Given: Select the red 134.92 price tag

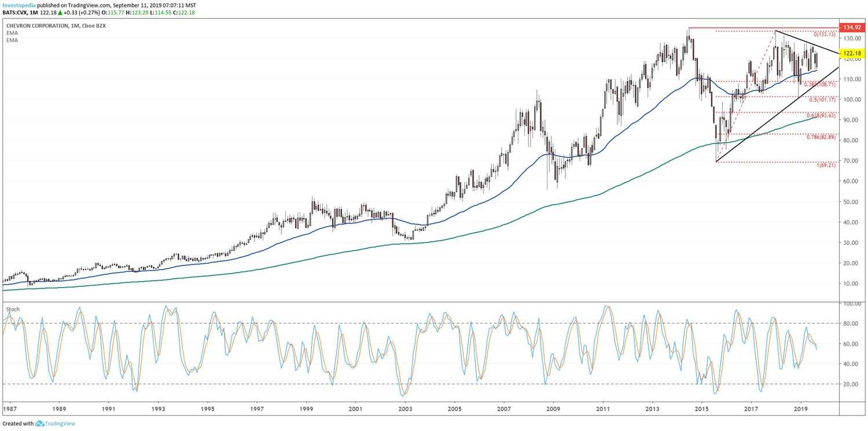Looking at the screenshot, I should pyautogui.click(x=852, y=27).
